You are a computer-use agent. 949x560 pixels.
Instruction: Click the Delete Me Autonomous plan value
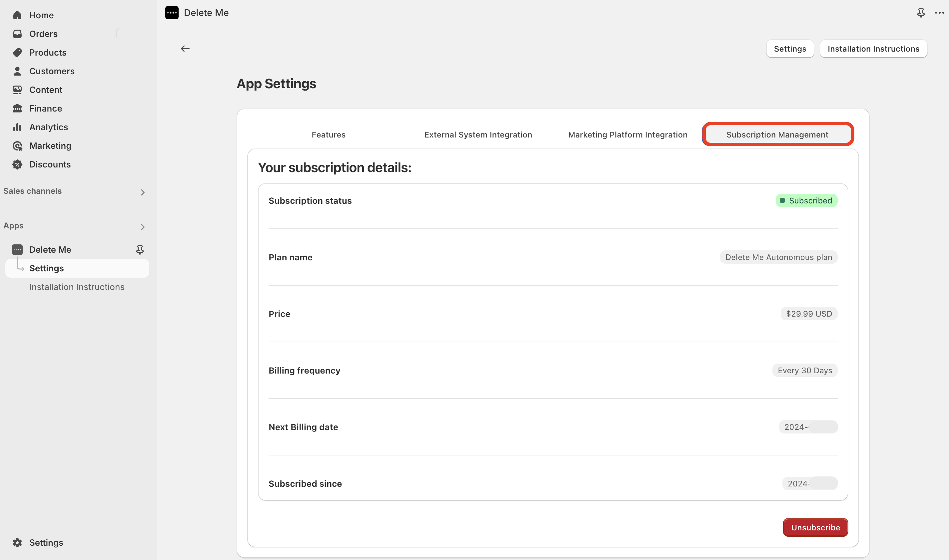tap(778, 257)
